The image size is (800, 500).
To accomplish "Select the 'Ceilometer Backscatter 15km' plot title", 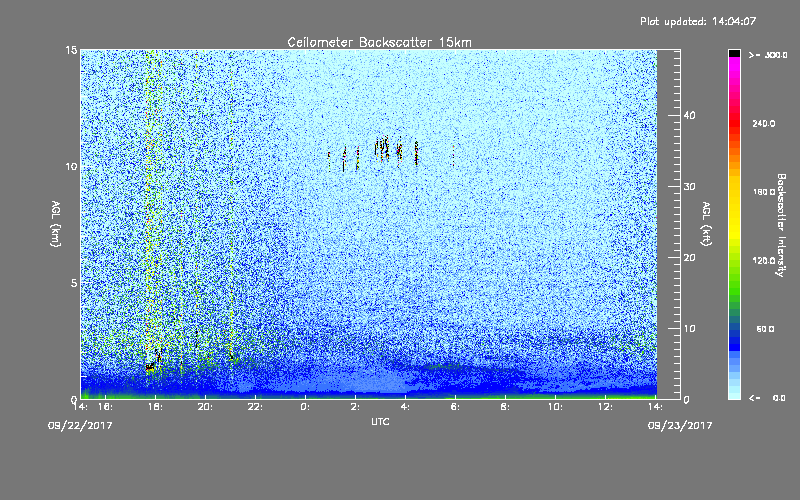I will point(379,42).
